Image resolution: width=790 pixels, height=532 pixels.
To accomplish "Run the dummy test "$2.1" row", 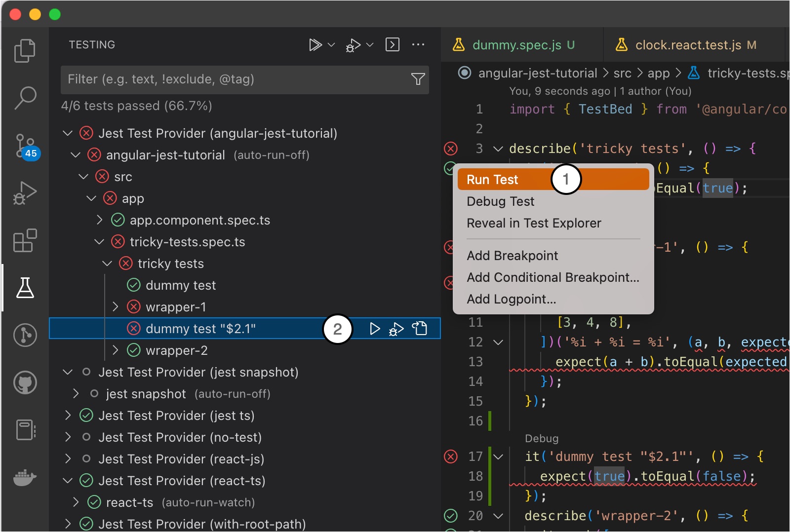I will point(375,329).
